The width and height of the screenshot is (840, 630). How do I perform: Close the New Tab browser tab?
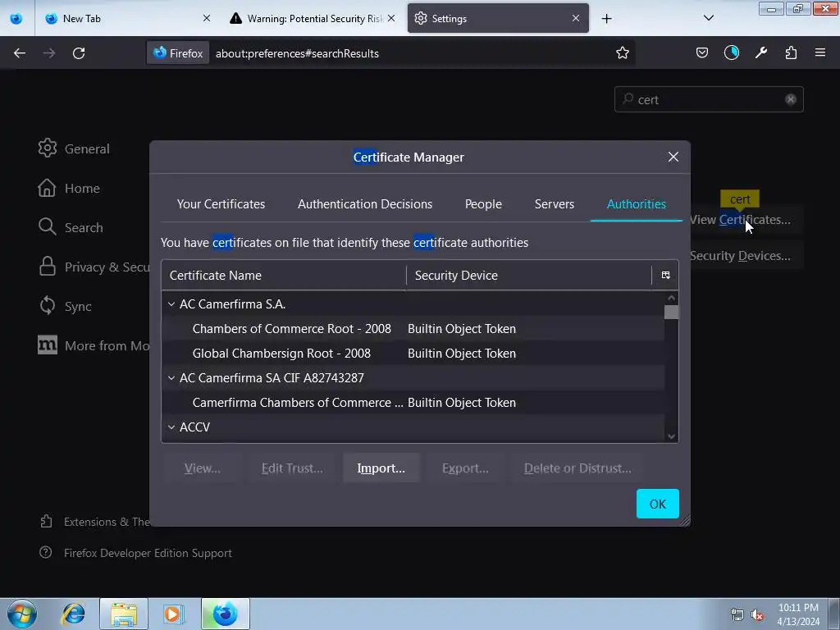pyautogui.click(x=206, y=18)
